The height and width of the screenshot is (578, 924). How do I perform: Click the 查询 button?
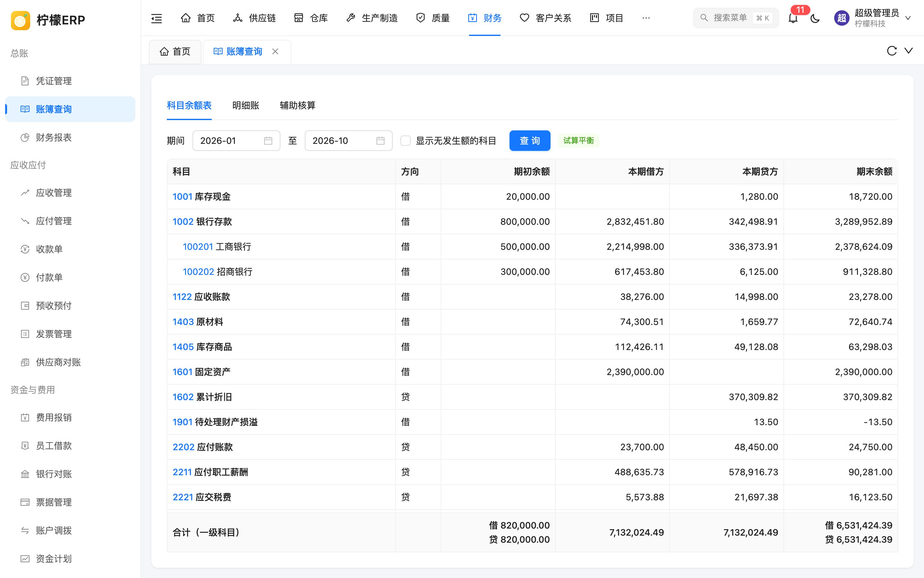click(530, 141)
